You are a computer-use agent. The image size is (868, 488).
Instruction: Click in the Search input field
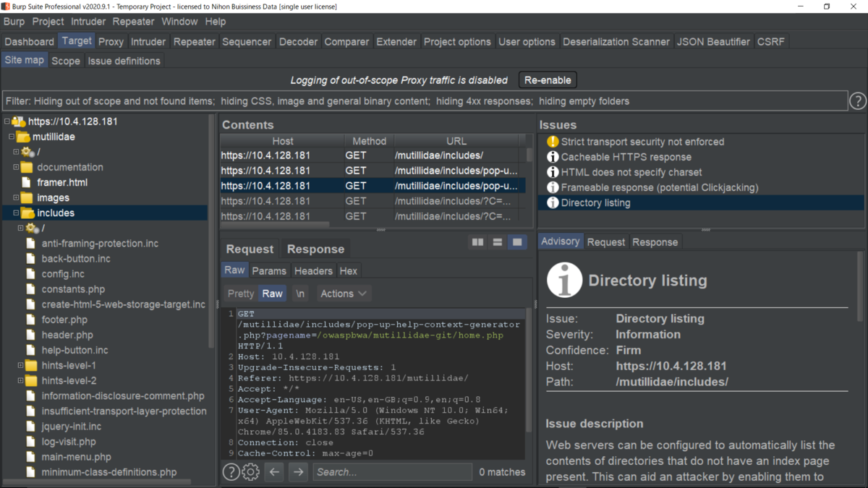[x=393, y=472]
